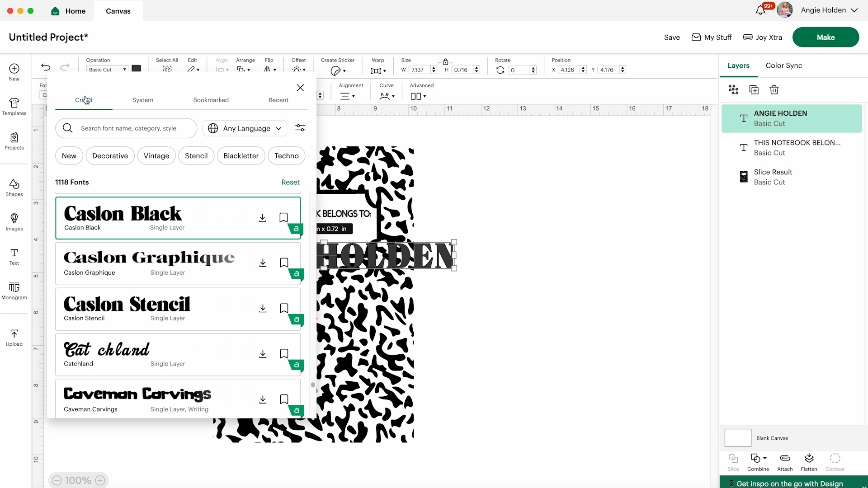Bookmark the Caslon Black font
The width and height of the screenshot is (868, 488).
283,218
